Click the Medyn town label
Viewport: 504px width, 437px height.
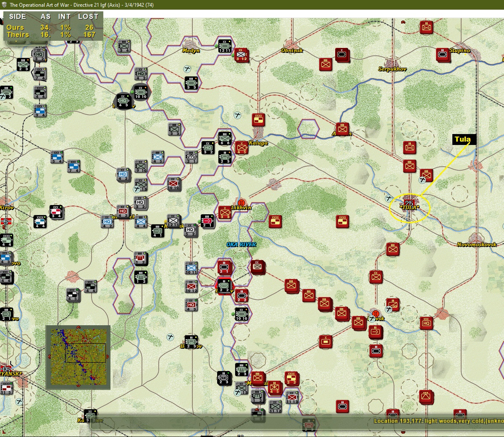point(191,50)
